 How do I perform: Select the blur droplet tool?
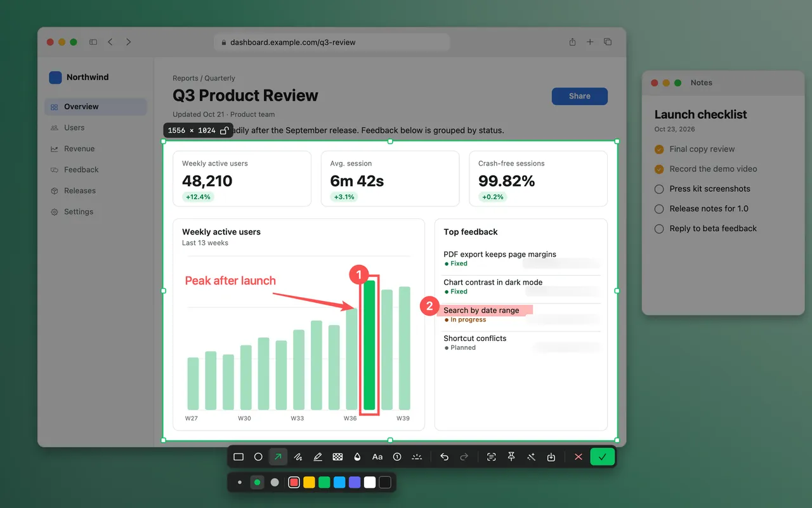[x=357, y=457]
